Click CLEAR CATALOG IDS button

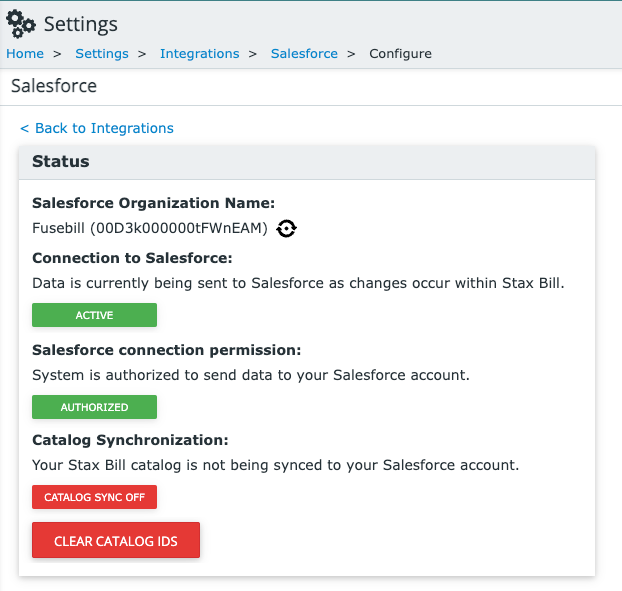click(116, 540)
